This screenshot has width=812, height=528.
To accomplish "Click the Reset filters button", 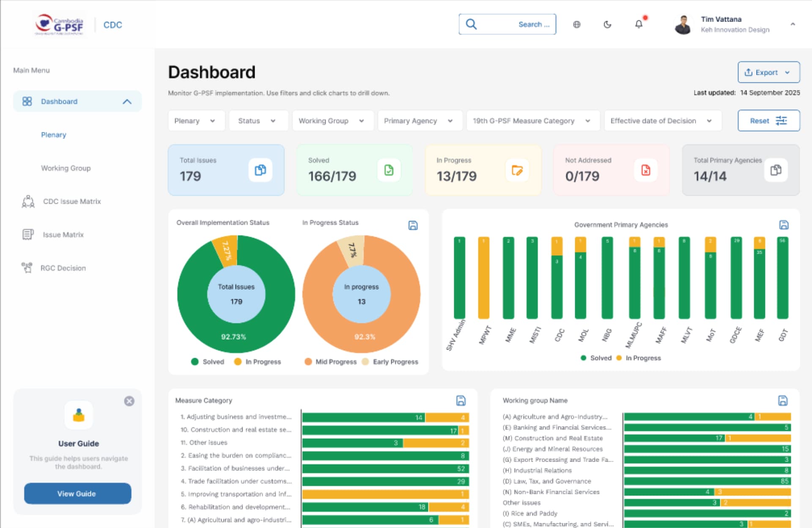I will click(768, 121).
